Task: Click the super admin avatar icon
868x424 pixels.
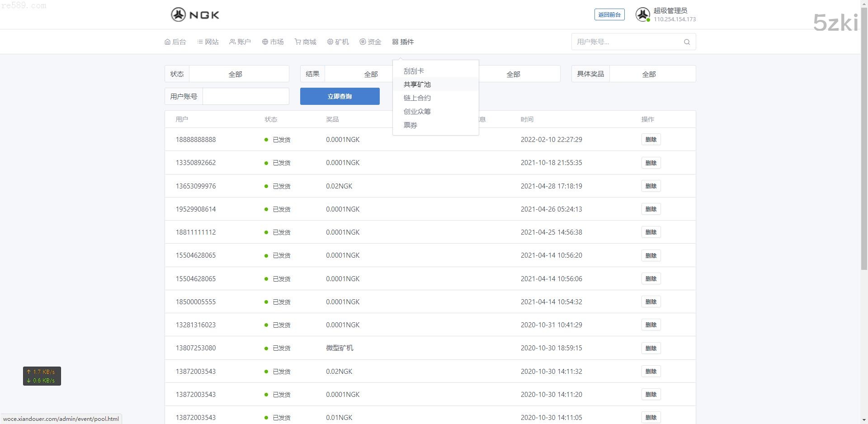Action: click(x=642, y=14)
